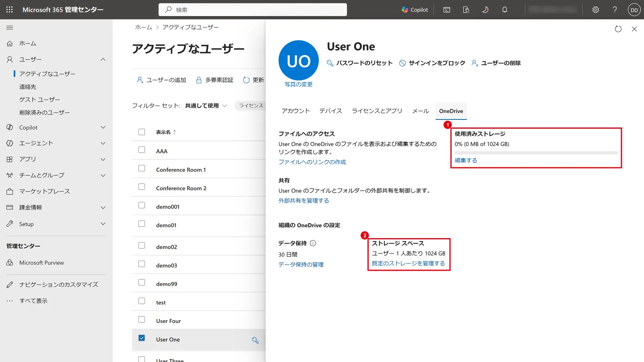This screenshot has width=644, height=362.
Task: Click the document icon in the top bar
Action: 466,10
